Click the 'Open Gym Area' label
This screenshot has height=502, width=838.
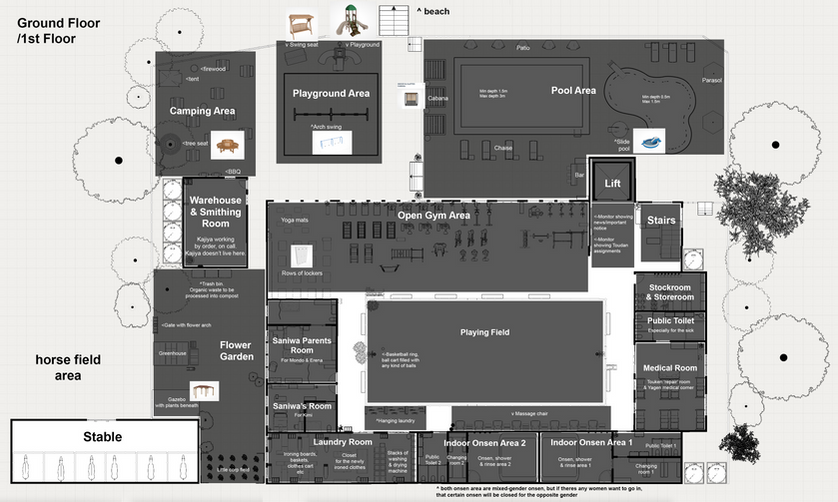pos(433,215)
